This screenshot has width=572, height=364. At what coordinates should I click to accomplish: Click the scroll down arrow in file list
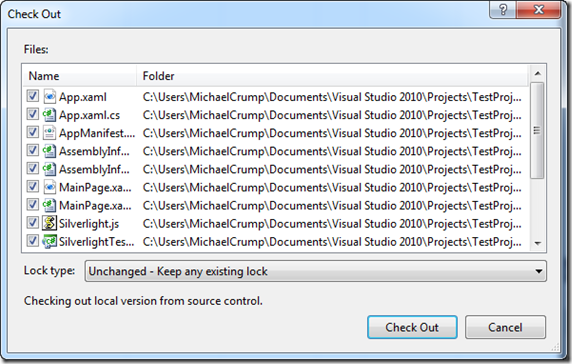click(537, 243)
